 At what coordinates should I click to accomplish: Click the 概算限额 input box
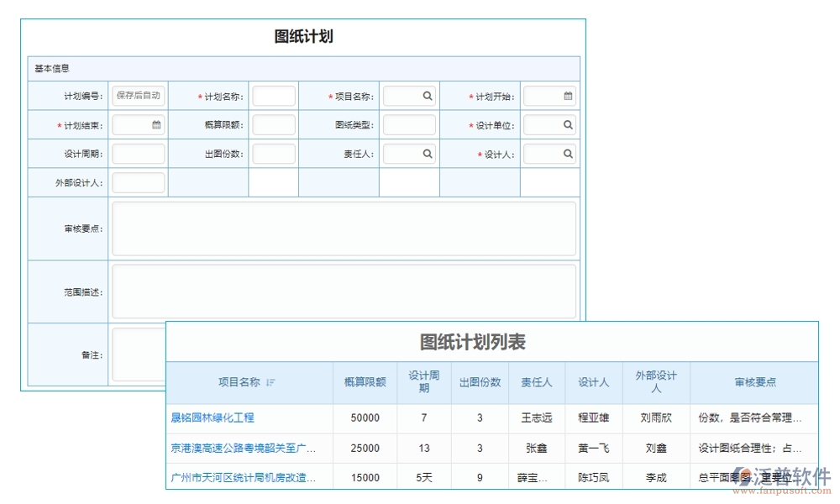[x=274, y=124]
